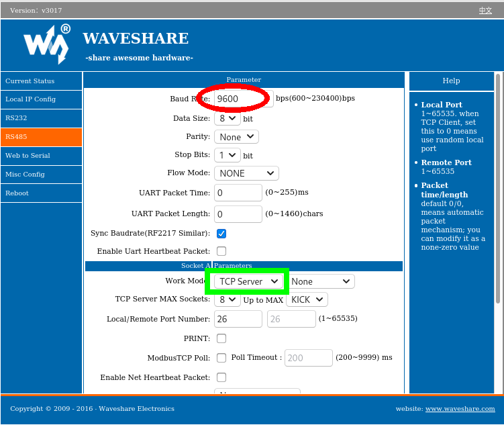The image size is (504, 425).
Task: Click the Help panel header
Action: (x=451, y=81)
